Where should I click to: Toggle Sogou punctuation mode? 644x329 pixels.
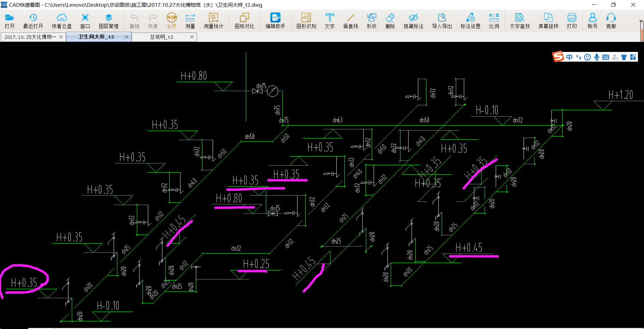(579, 57)
